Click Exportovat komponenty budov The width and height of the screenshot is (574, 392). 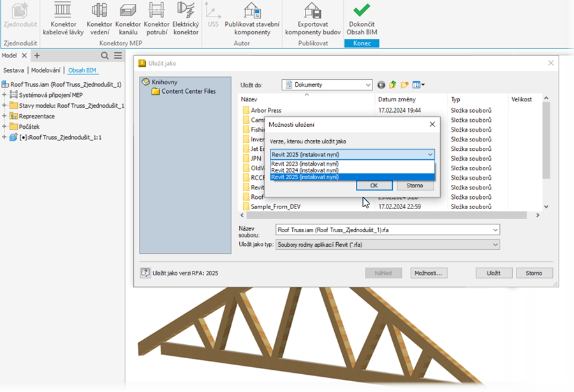click(x=313, y=19)
